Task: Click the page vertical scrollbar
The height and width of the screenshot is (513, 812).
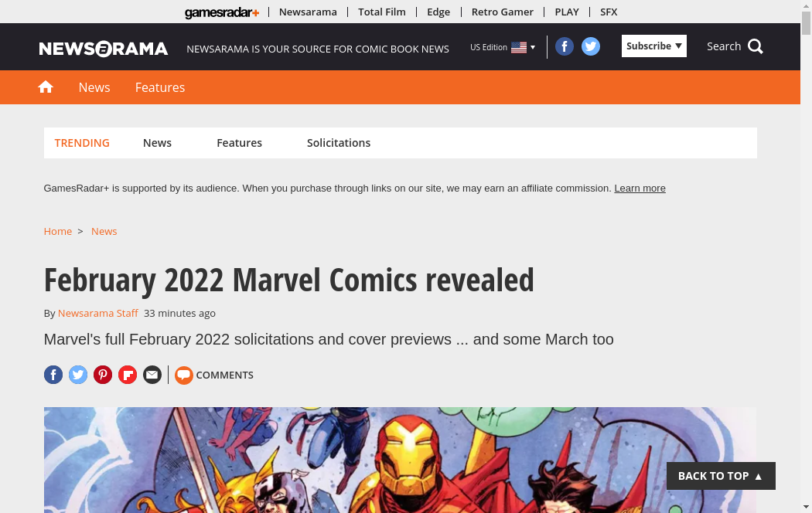Action: coord(807,256)
